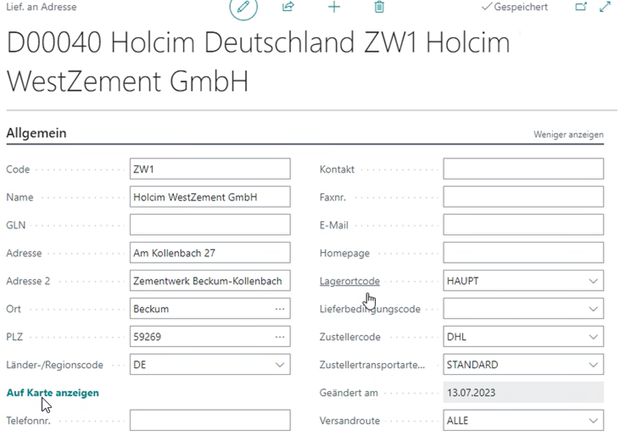Open page in new window icon
Screen dimensions: 642x447
[x=581, y=7]
